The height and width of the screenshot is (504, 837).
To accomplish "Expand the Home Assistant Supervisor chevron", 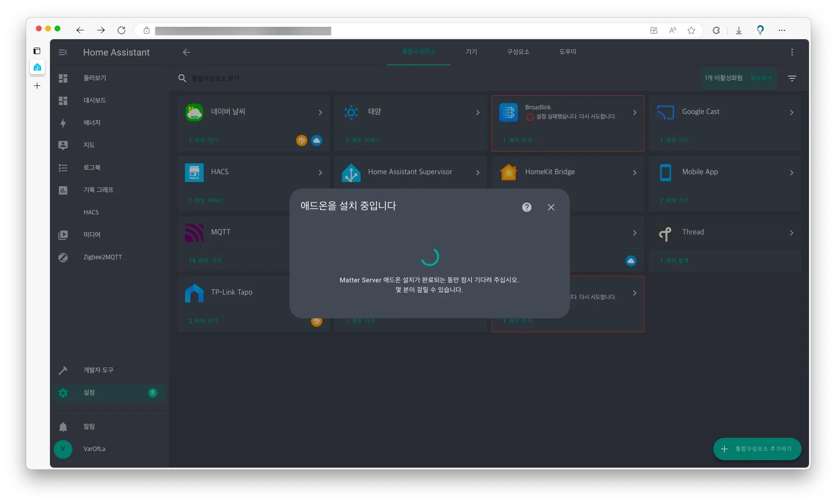I will click(x=478, y=173).
